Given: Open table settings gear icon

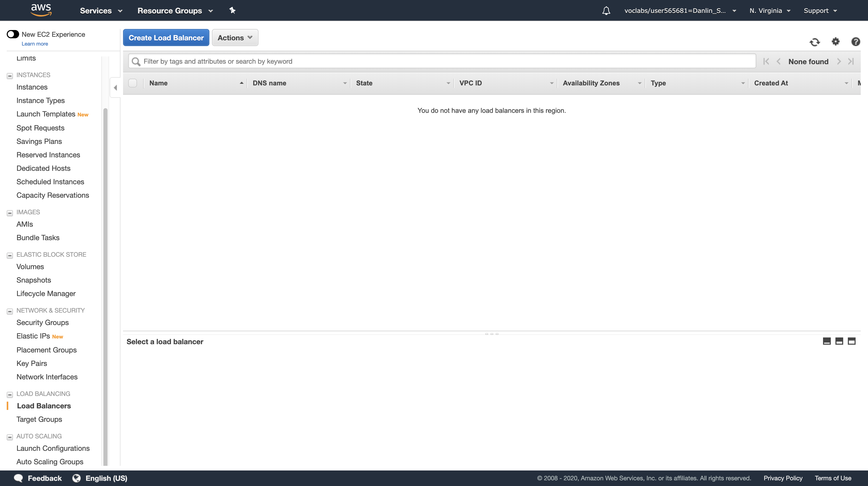Looking at the screenshot, I should tap(835, 41).
